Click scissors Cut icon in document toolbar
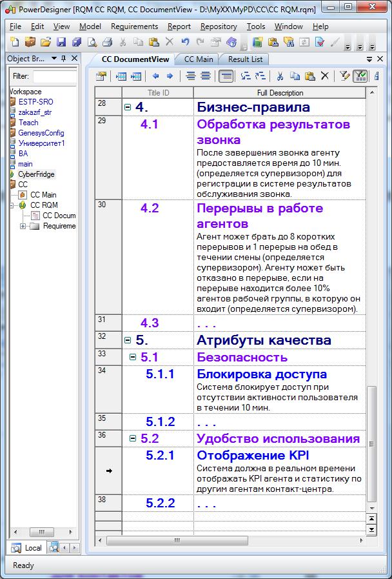392x579 pixels. [x=280, y=76]
